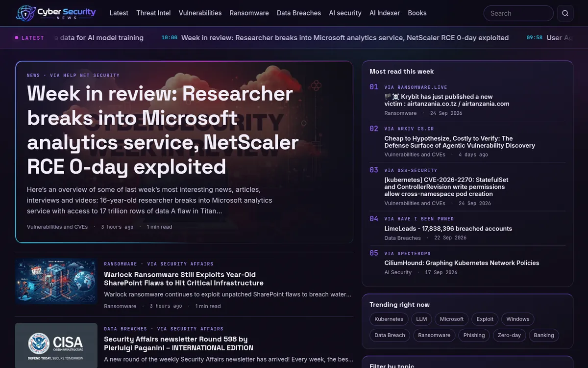
Task: Click the LATEST ticker label
Action: point(29,38)
